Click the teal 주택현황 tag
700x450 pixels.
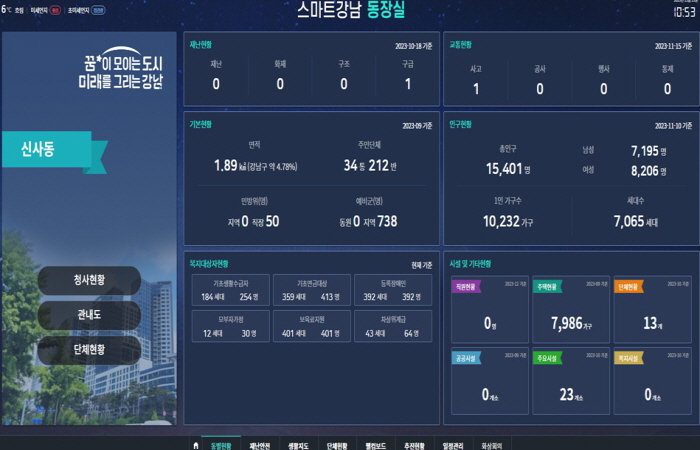(549, 286)
